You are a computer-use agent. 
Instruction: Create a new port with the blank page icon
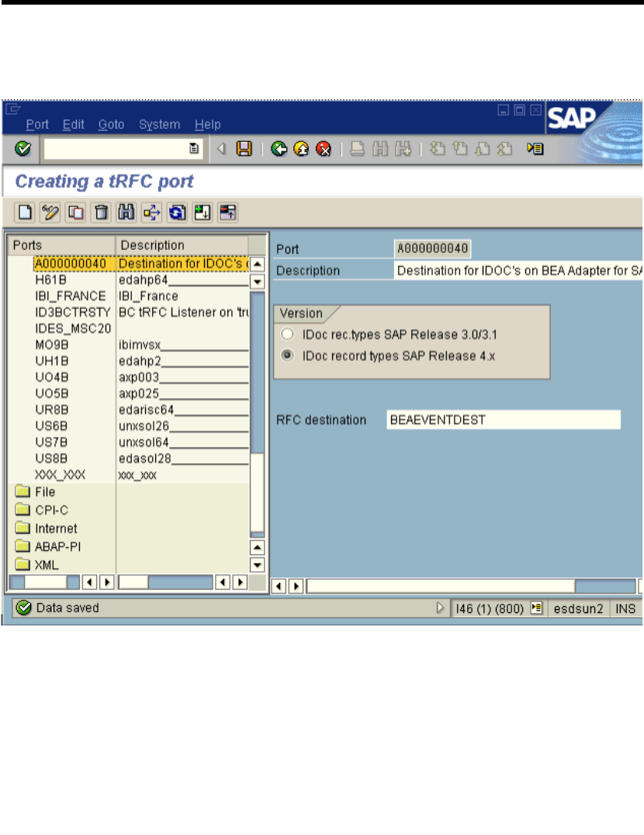tap(25, 213)
